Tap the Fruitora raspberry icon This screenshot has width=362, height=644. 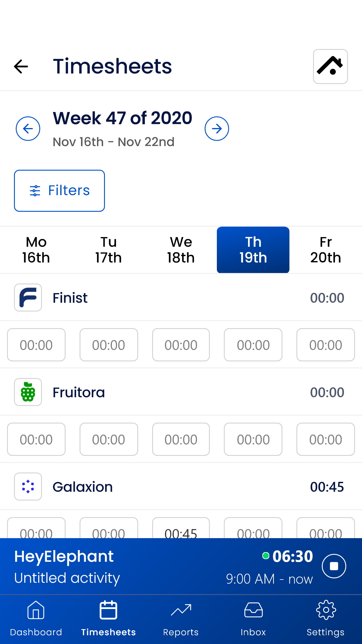[28, 392]
